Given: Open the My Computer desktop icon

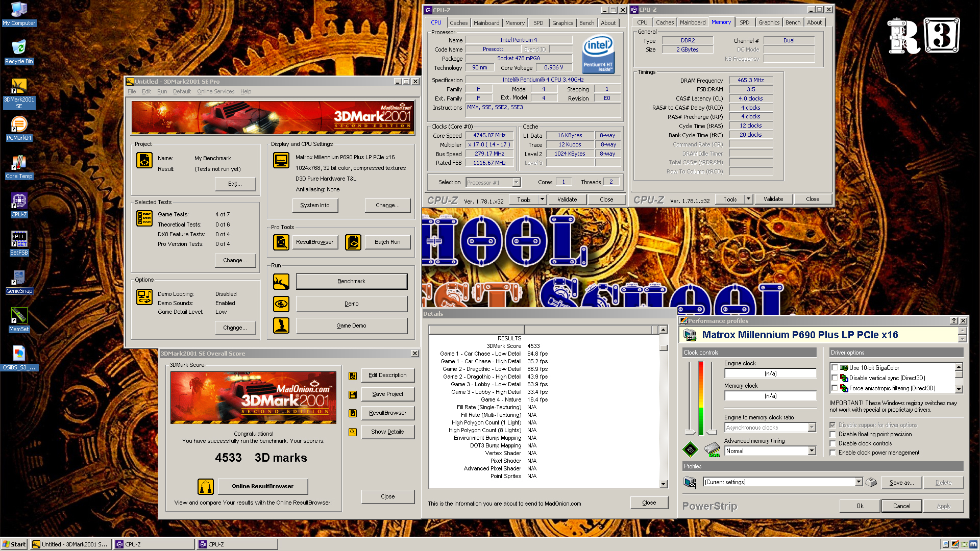Looking at the screenshot, I should (x=19, y=14).
